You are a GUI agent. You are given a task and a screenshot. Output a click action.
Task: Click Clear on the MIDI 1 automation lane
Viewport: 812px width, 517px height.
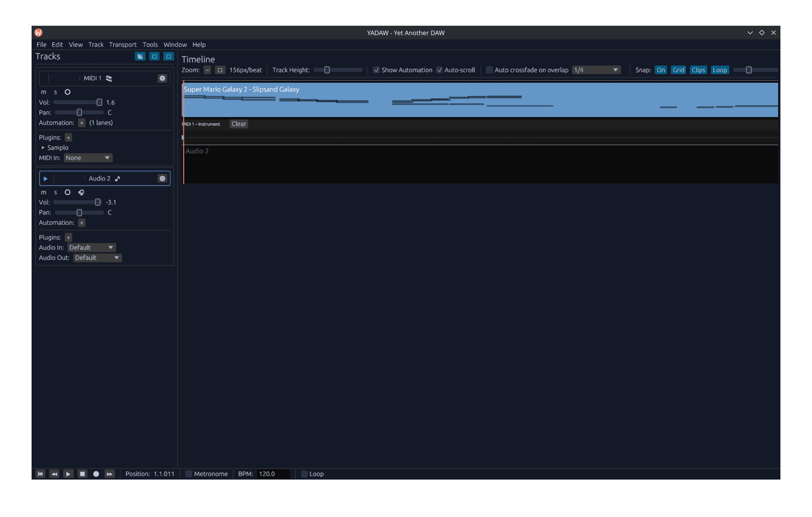pyautogui.click(x=239, y=124)
